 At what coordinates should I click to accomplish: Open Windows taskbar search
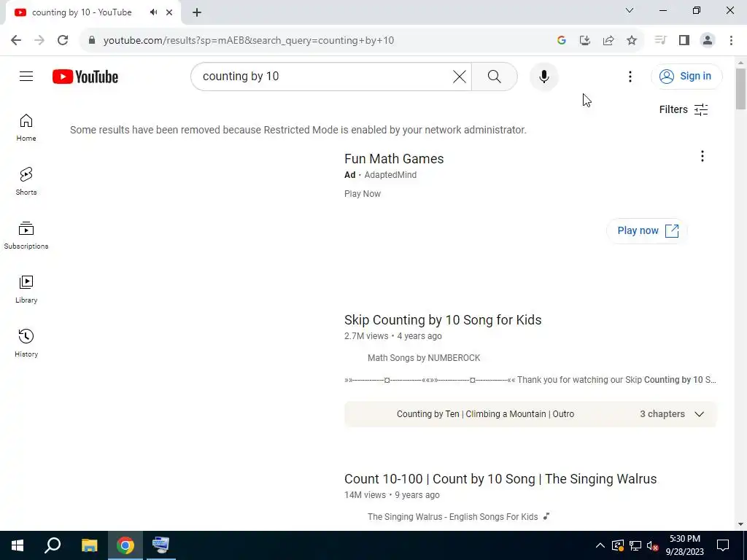[x=53, y=545]
